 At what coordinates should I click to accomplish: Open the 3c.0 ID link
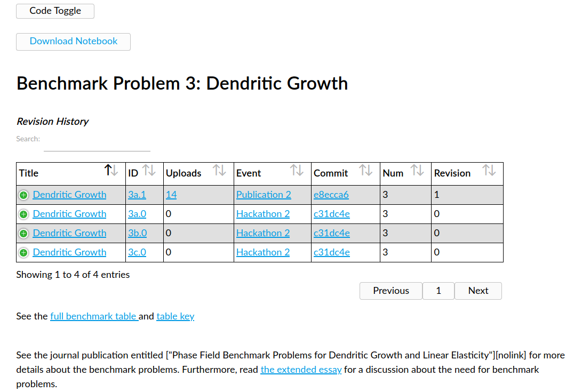[137, 252]
